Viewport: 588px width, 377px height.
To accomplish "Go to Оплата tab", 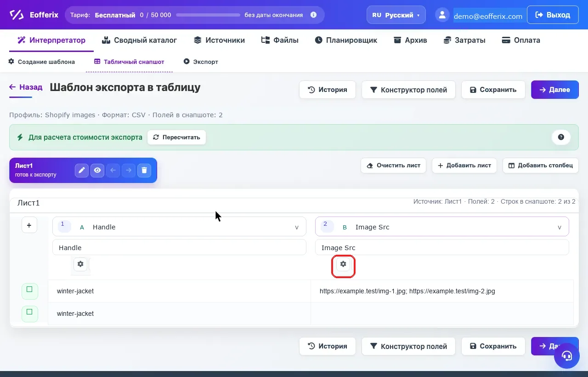I will (x=521, y=40).
